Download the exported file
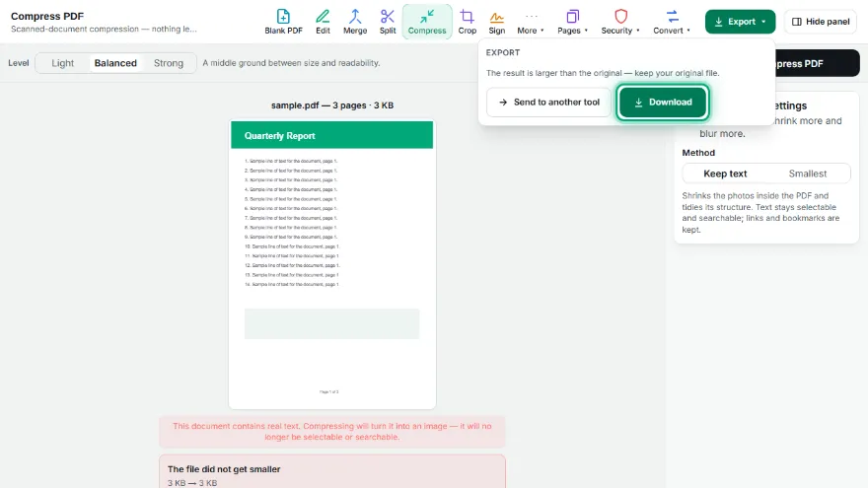The image size is (868, 488). click(x=663, y=102)
